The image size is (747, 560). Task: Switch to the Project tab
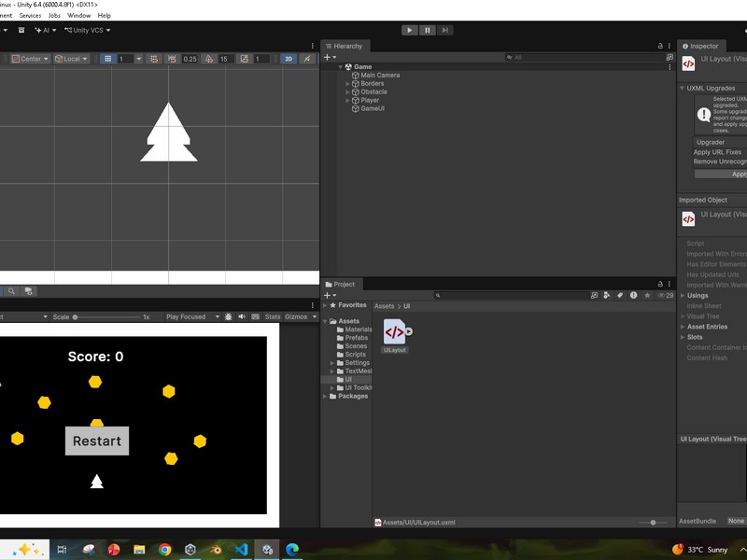pos(340,285)
